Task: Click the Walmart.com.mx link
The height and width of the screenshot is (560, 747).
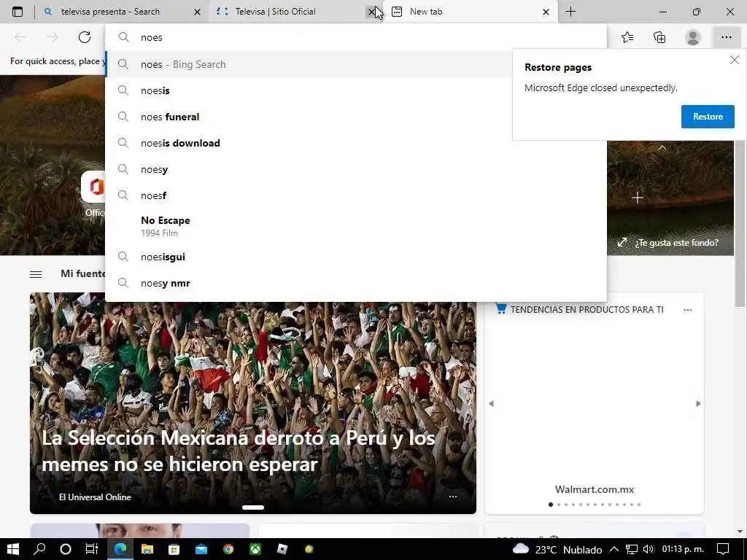Action: pos(594,489)
